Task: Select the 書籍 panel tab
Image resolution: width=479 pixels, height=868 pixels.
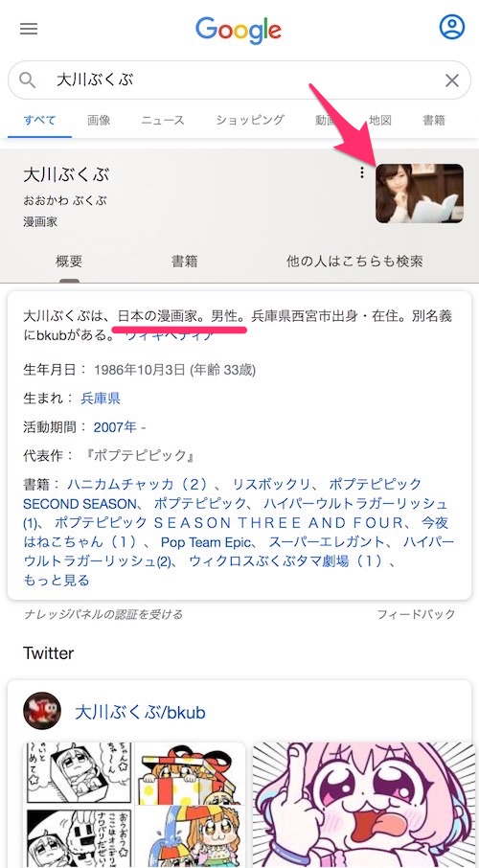Action: [x=184, y=261]
